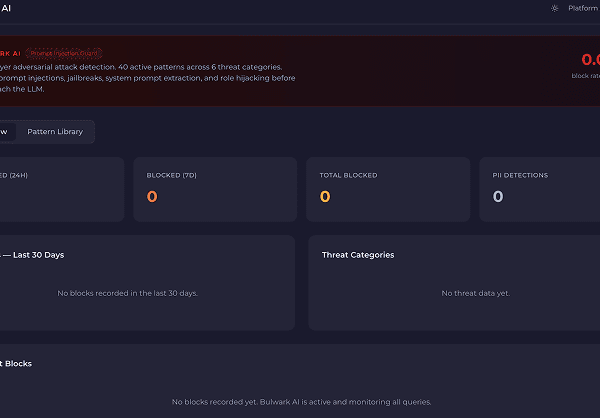Screen dimensions: 600x418
Task: Toggle the light/dark theme sun icon
Action: coord(554,8)
